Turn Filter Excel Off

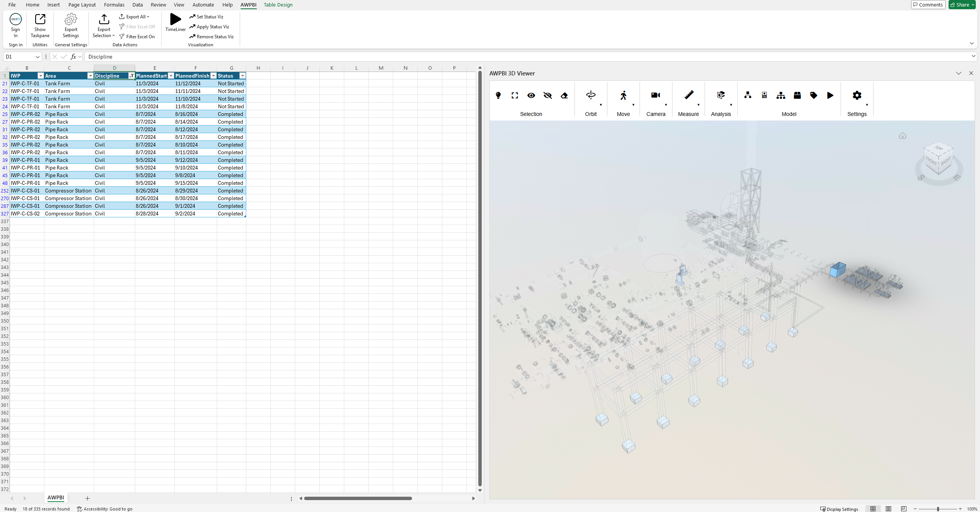click(137, 26)
